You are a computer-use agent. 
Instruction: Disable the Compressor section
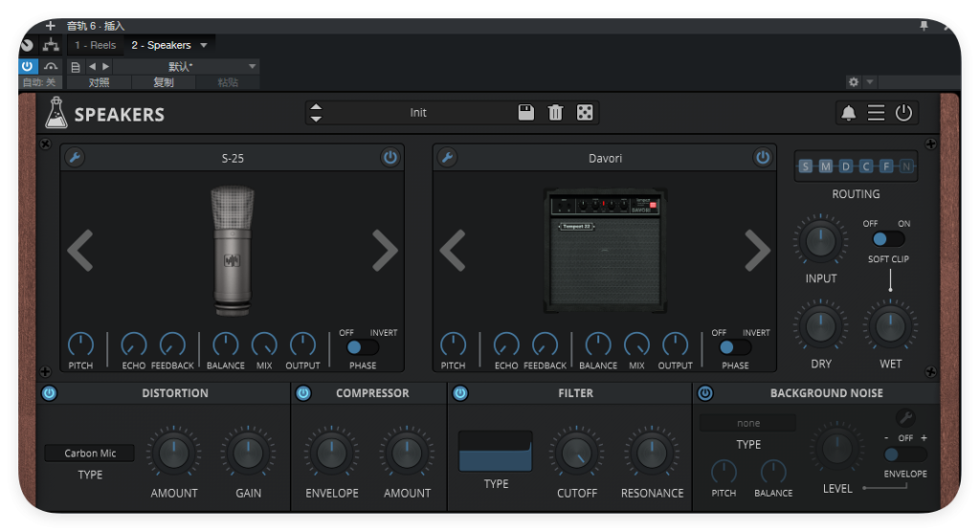303,393
